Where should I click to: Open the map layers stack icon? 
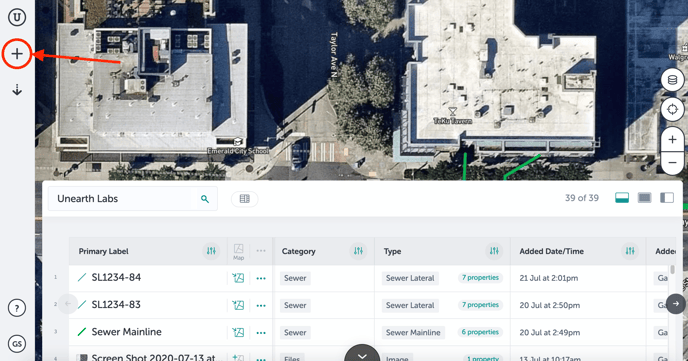672,80
